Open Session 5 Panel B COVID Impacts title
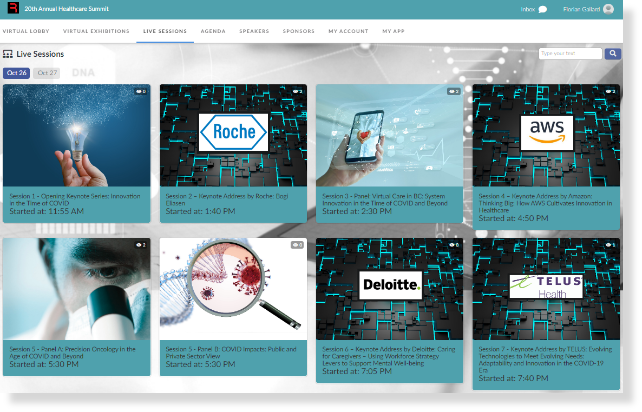This screenshot has width=642, height=412. pyautogui.click(x=231, y=353)
